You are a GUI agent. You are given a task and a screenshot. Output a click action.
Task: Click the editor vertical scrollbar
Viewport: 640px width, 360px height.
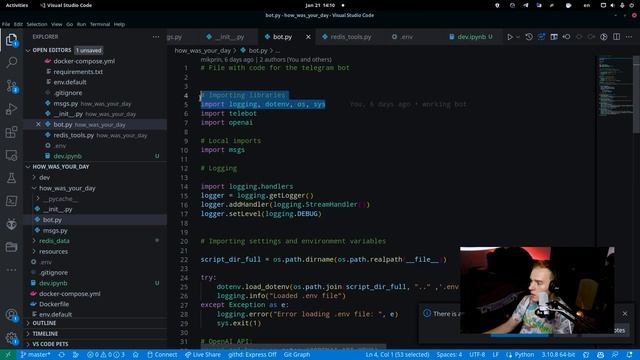[x=636, y=94]
